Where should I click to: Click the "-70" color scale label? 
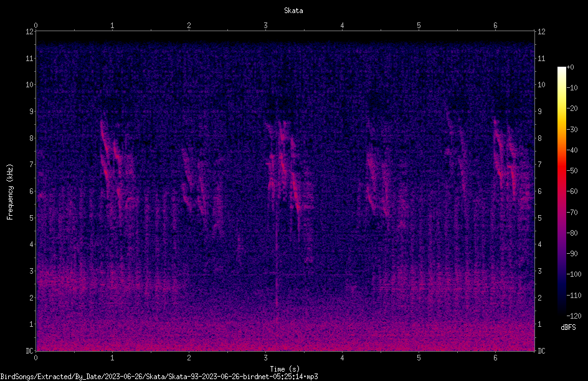pyautogui.click(x=572, y=213)
